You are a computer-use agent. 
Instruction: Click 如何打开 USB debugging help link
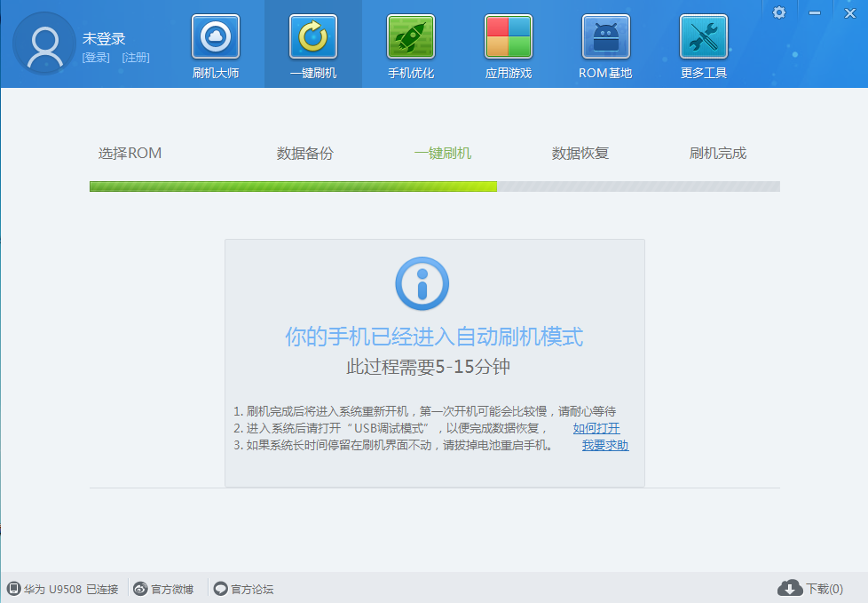(x=596, y=428)
